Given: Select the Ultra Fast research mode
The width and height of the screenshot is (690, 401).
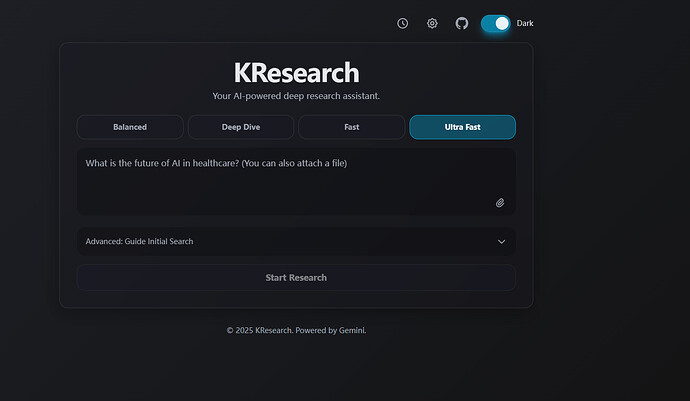Looking at the screenshot, I should coord(462,127).
